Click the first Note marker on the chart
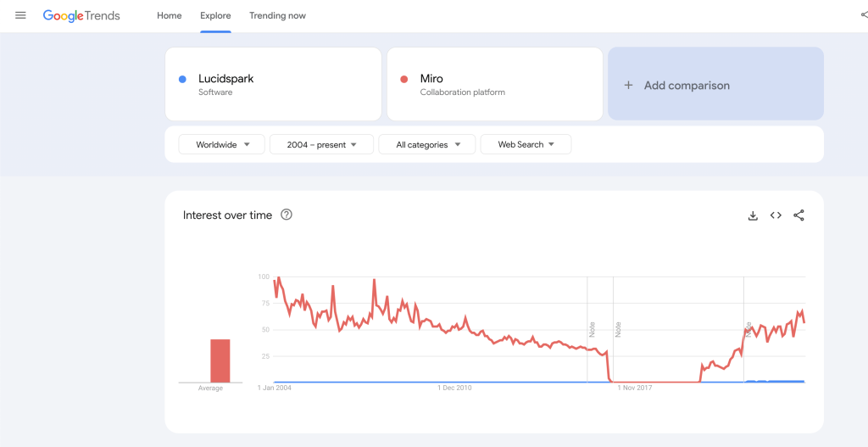 [x=592, y=330]
